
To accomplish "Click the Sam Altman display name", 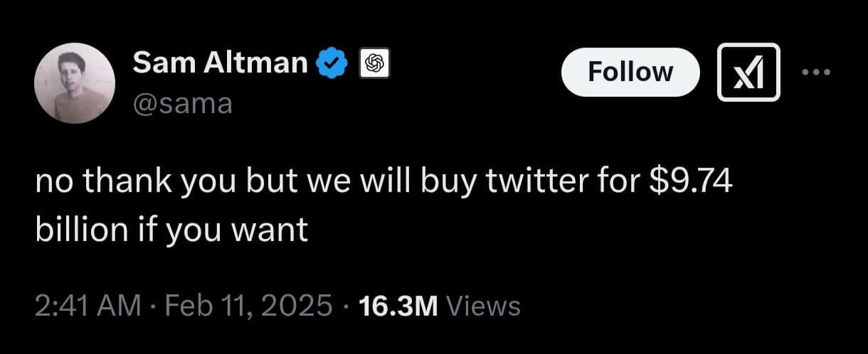I will click(220, 64).
